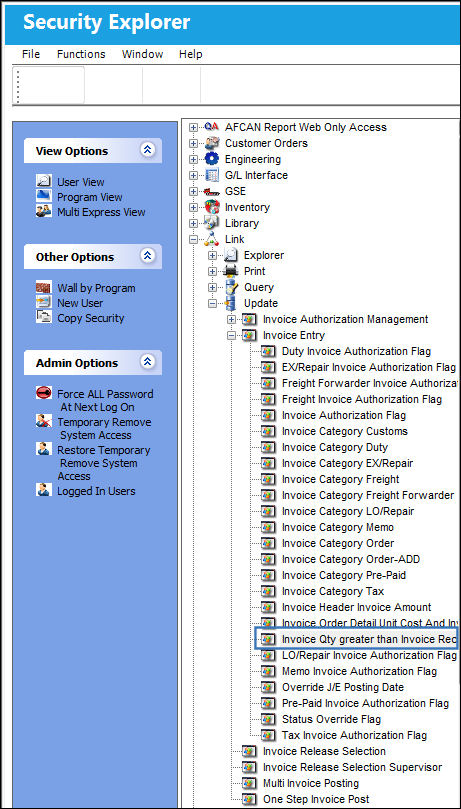461x809 pixels.
Task: Select Invoice Category Customs item
Action: [x=345, y=431]
